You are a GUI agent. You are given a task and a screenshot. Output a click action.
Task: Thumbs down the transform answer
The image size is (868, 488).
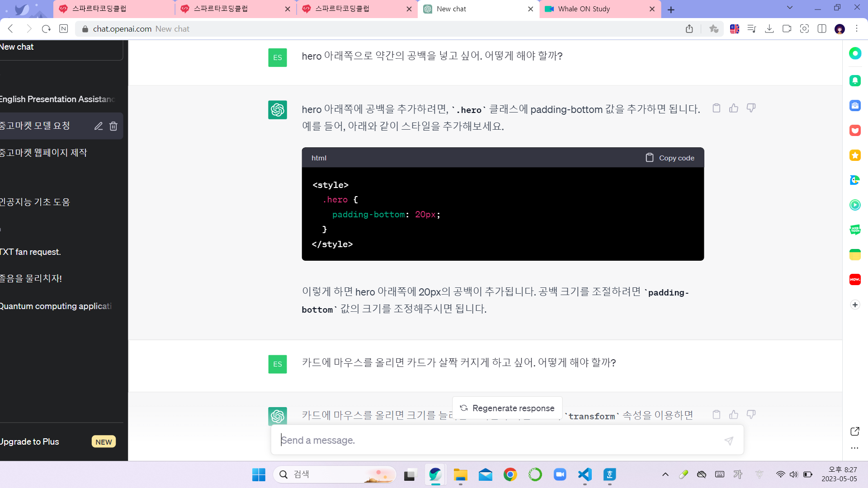click(x=751, y=414)
